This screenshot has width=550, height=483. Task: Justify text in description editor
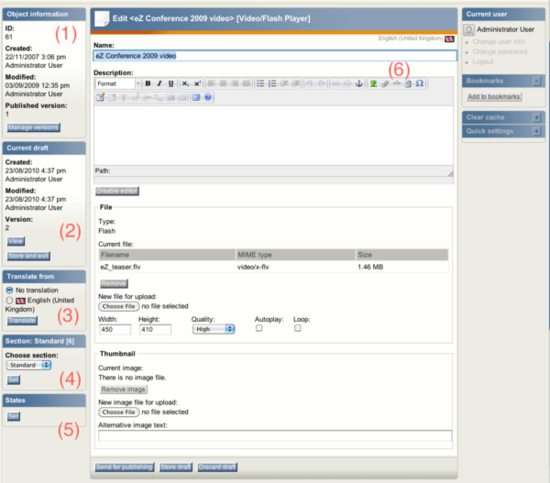point(247,83)
